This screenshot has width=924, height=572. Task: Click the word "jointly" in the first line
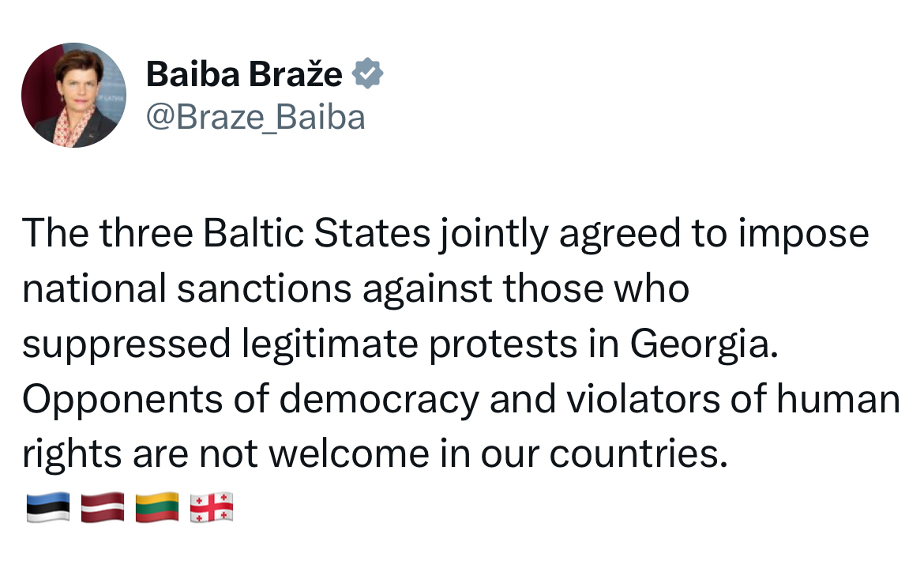point(489,235)
